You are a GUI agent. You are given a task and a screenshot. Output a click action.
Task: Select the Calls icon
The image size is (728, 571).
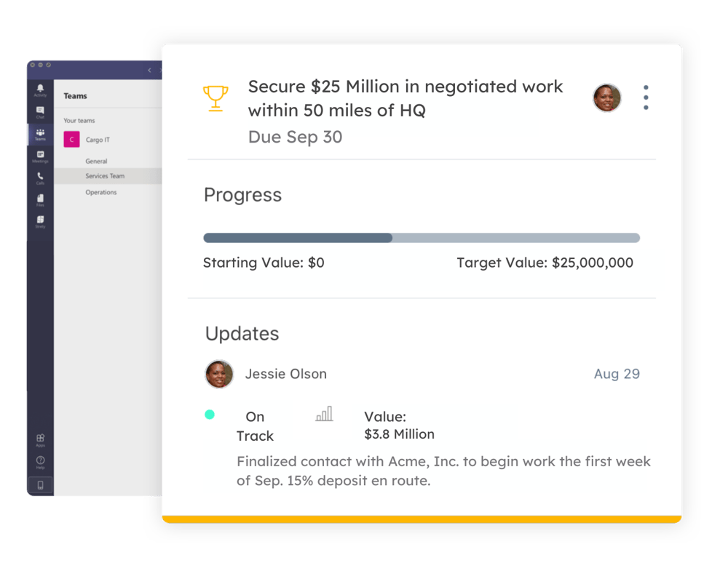40,177
